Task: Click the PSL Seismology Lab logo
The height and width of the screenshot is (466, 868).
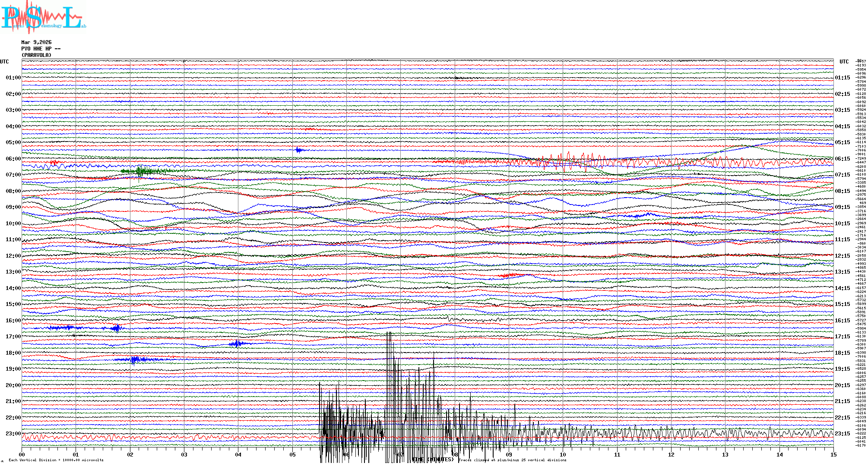Action: pos(43,17)
